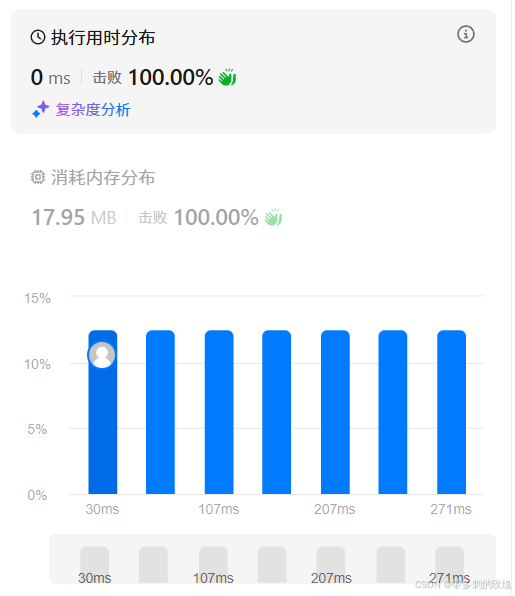Click the chart bar above the 271ms label
Image resolution: width=515 pixels, height=596 pixels.
[451, 412]
